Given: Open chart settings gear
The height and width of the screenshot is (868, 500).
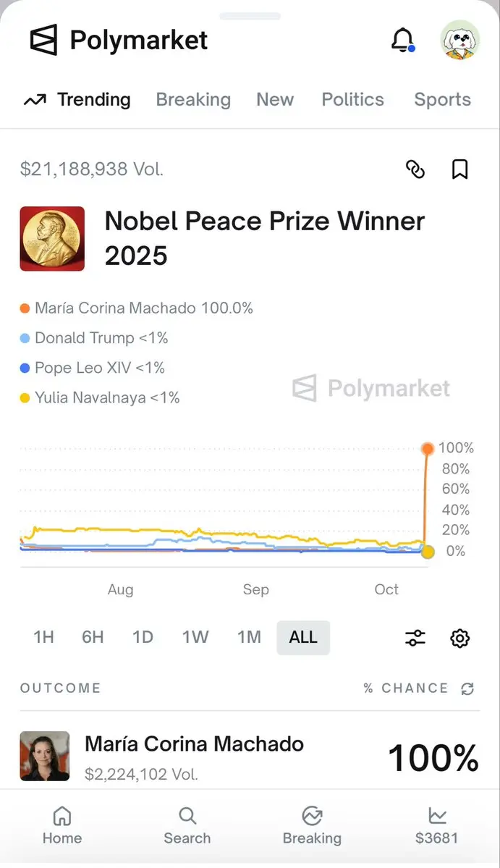Looking at the screenshot, I should point(459,638).
